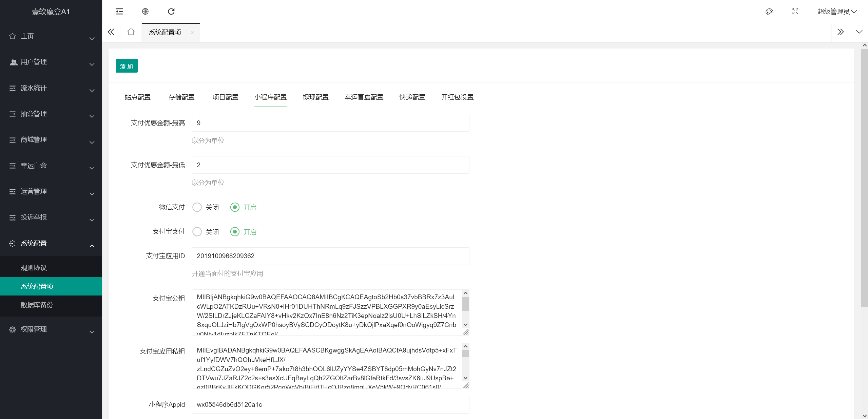Switch to the 提现配置 tab

tap(315, 97)
